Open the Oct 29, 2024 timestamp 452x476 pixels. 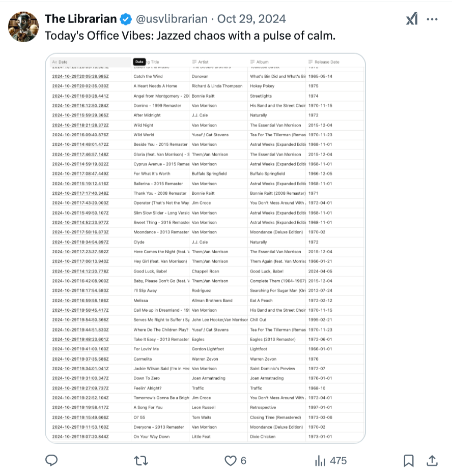tap(251, 19)
